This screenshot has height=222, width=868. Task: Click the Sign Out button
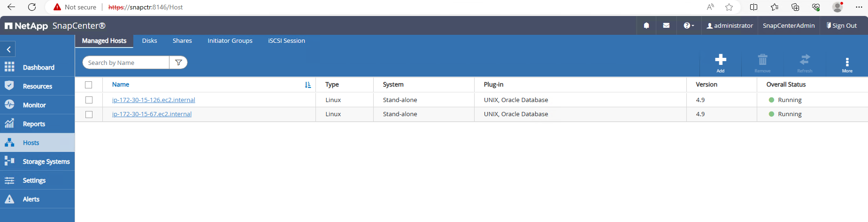coord(841,25)
